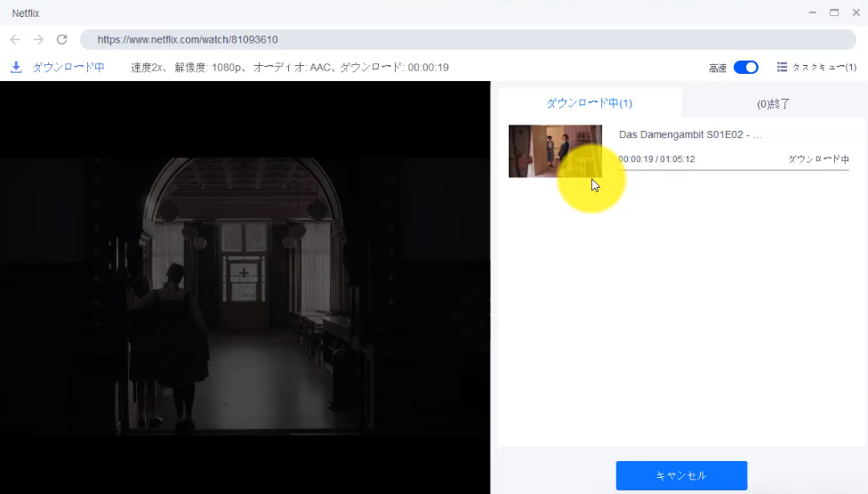
Task: Click the 高速 label text
Action: tap(718, 68)
